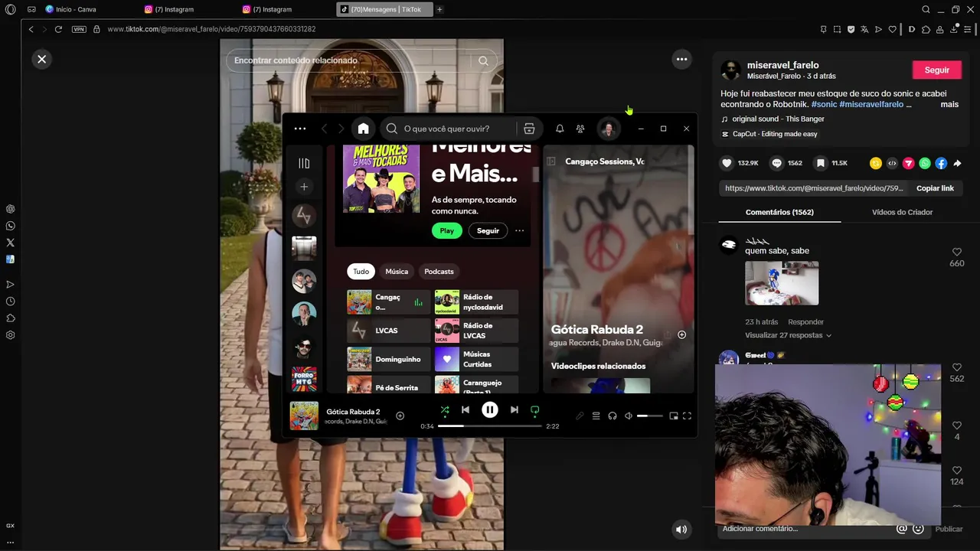Like the 'quem sabe, sabe' comment
The height and width of the screenshot is (551, 980).
click(956, 252)
